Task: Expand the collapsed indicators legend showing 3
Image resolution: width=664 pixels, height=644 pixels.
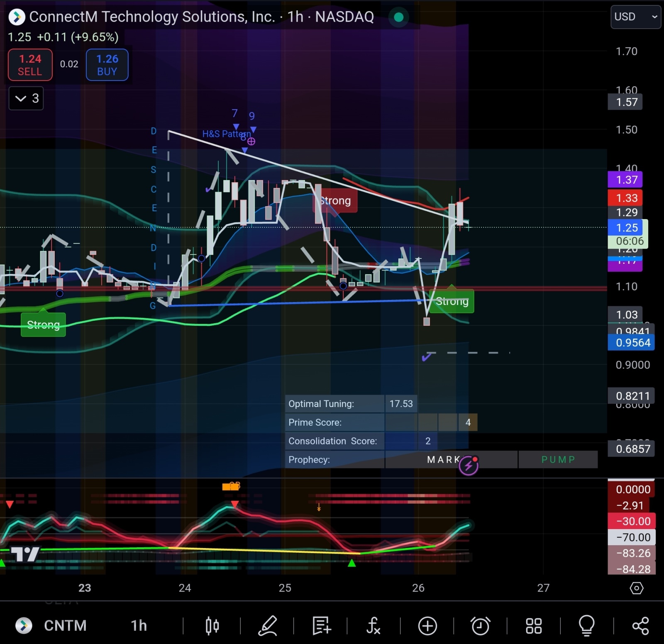Action: (x=26, y=98)
